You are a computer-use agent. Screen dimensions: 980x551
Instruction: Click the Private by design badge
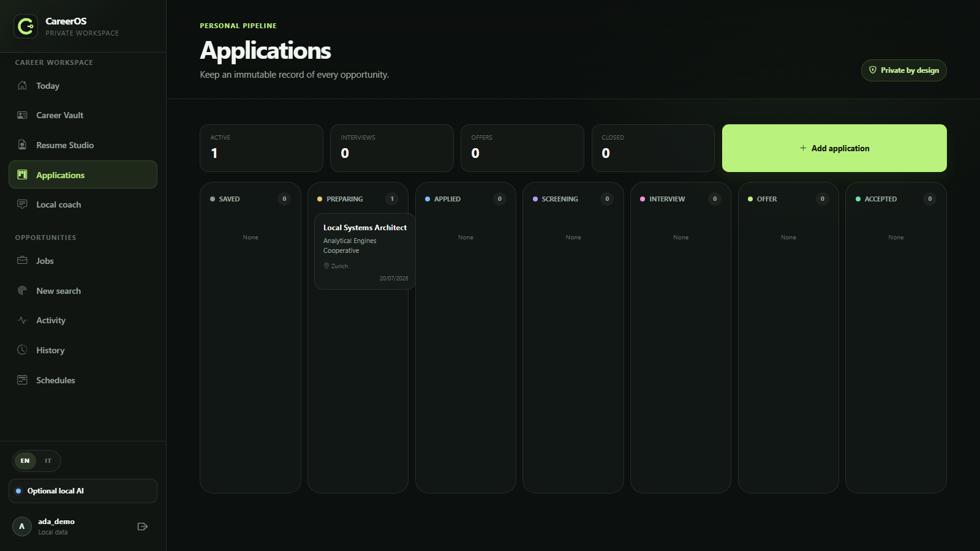tap(904, 70)
